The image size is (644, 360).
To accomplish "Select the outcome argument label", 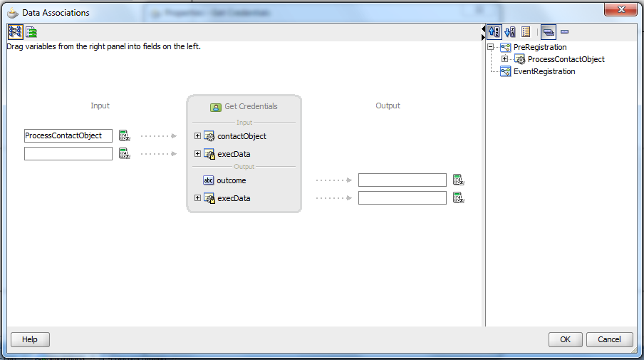I will tap(232, 180).
